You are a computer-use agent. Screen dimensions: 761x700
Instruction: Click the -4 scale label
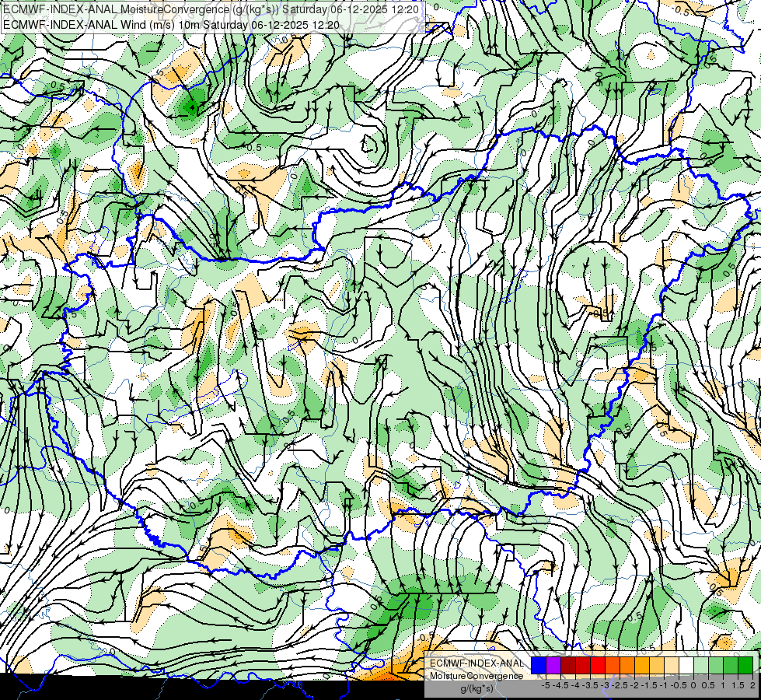(575, 685)
